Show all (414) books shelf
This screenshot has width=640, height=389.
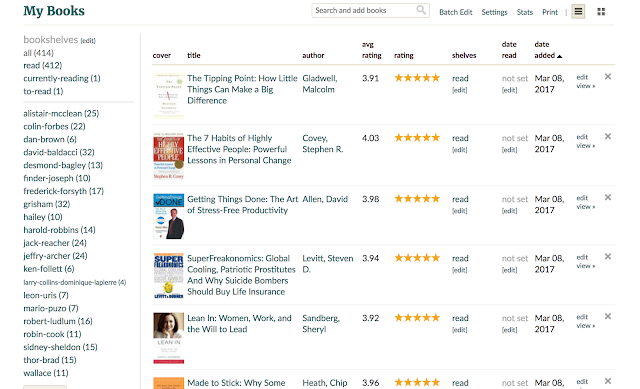[x=38, y=53]
